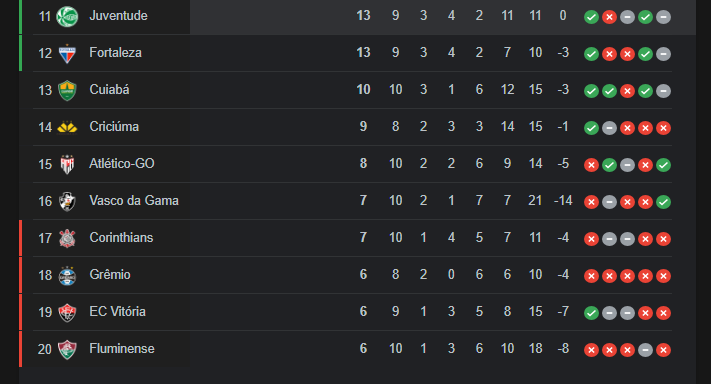Screen dimensions: 711x384
Task: Click the Juventude club crest icon
Action: 67,16
